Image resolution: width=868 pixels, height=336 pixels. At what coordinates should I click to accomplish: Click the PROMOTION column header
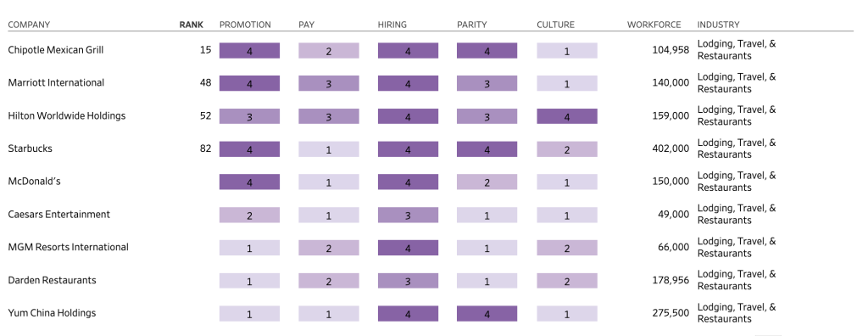pos(245,25)
